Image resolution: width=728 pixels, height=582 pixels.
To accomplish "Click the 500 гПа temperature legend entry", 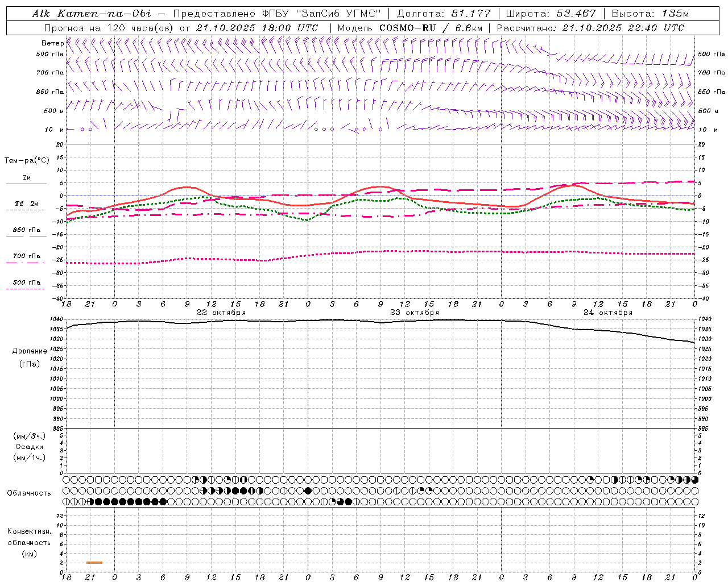I will (27, 282).
